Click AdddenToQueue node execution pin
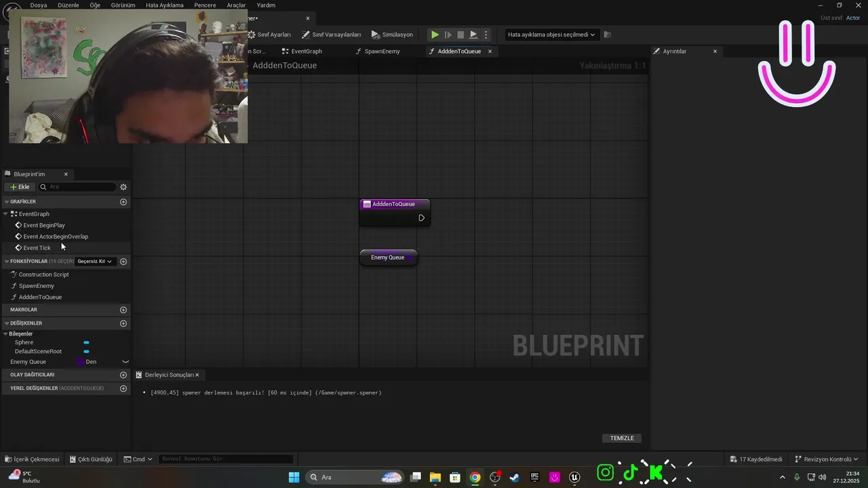 [x=421, y=218]
